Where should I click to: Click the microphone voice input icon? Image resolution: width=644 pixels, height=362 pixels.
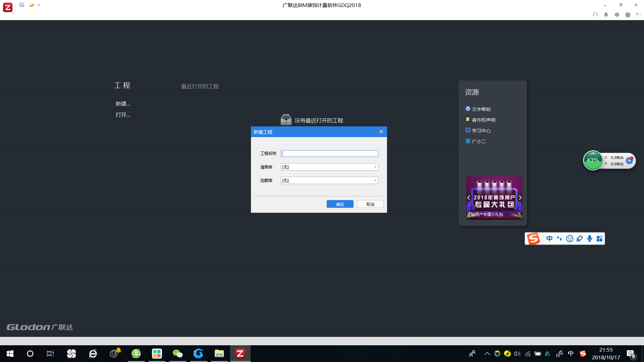click(590, 239)
